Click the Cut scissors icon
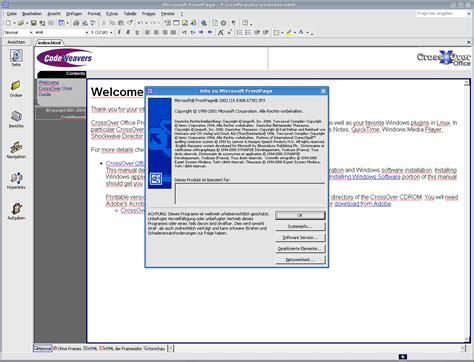The width and height of the screenshot is (474, 362). (x=104, y=23)
